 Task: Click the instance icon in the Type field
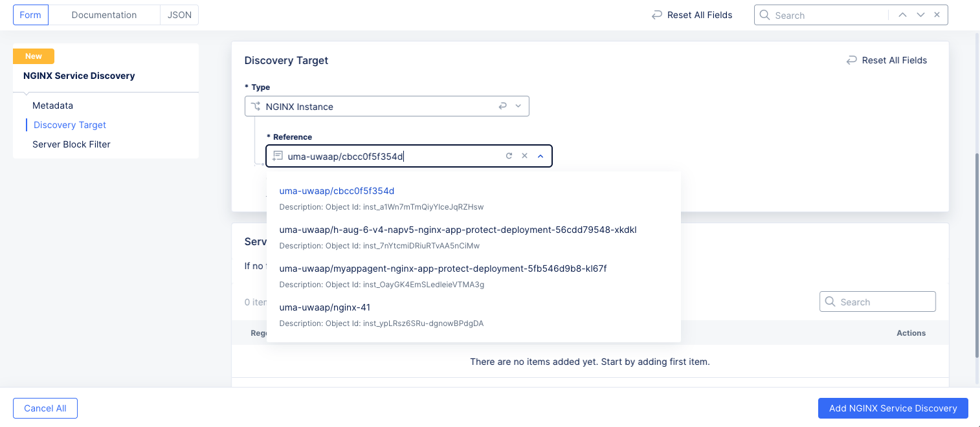click(257, 105)
